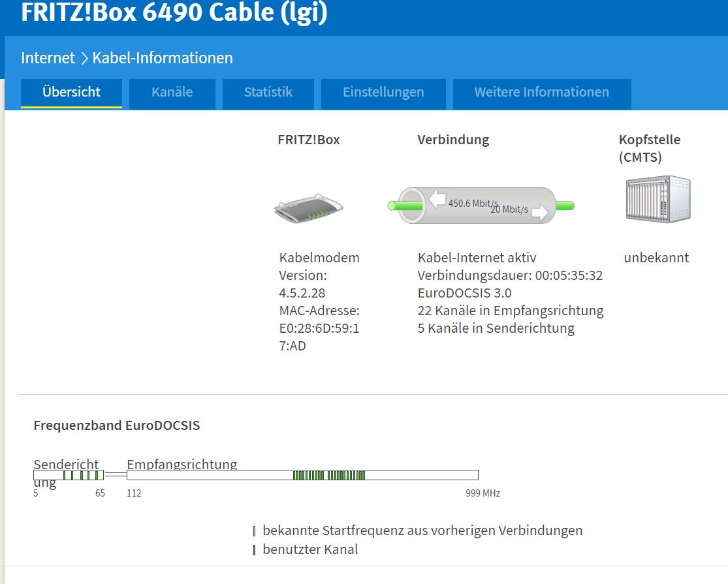Click the 'Frequenzband EuroDOCSIS' heading
The width and height of the screenshot is (728, 584).
coord(116,426)
